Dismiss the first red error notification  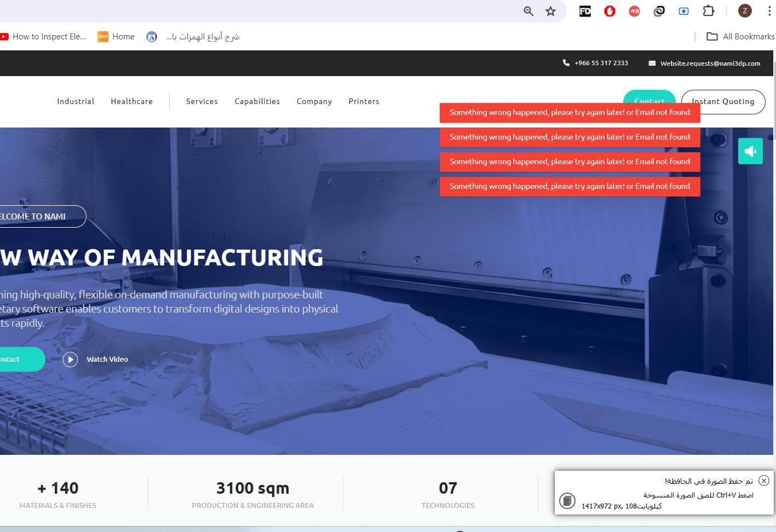(x=570, y=112)
